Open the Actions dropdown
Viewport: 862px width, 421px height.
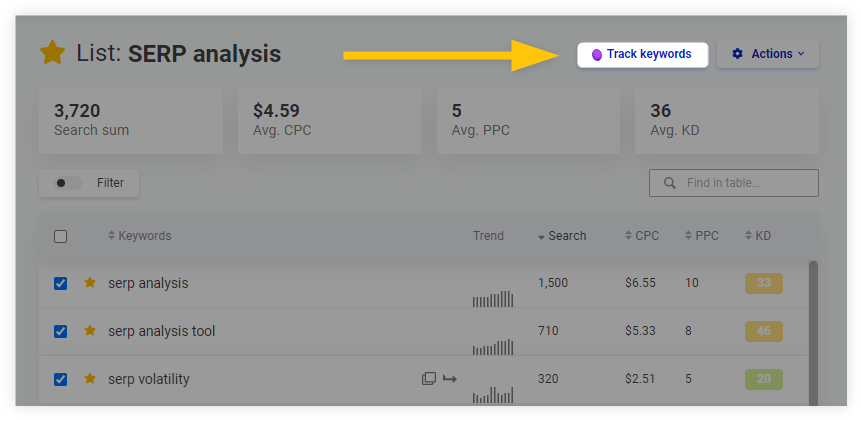(767, 54)
